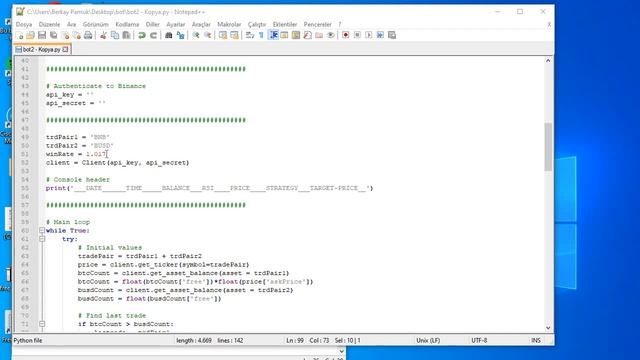Image resolution: width=640 pixels, height=360 pixels.
Task: Toggle Show All Characters pilcrow icon
Action: click(261, 36)
